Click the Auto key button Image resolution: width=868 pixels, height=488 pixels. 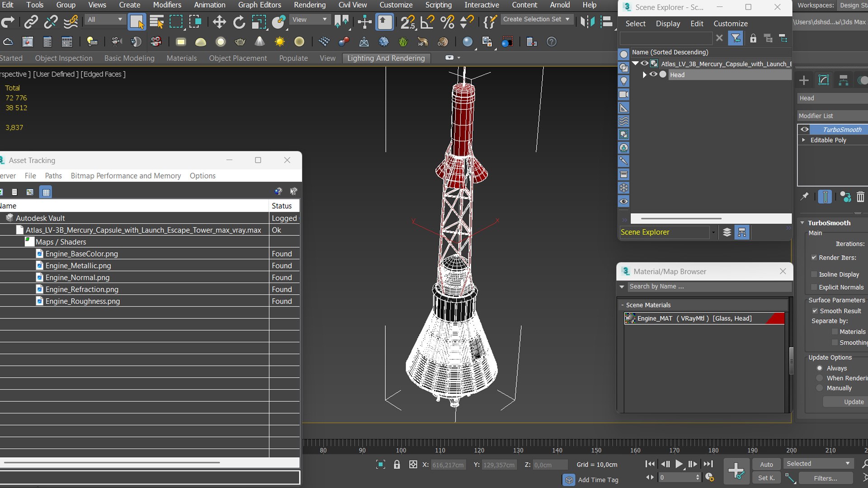point(766,464)
